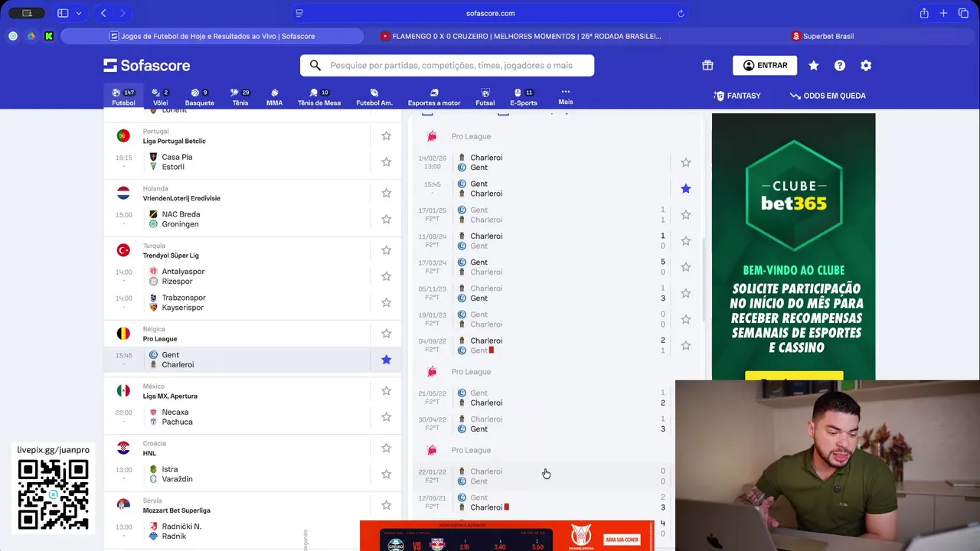Click the Turquia flag icon
Image resolution: width=980 pixels, height=551 pixels.
point(123,250)
